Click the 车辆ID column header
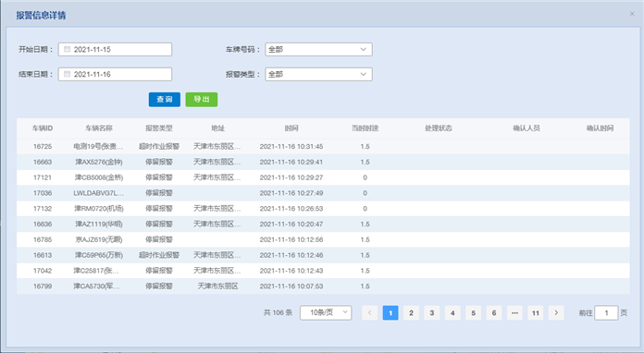Screen dimensions: 644x353 tap(43, 128)
